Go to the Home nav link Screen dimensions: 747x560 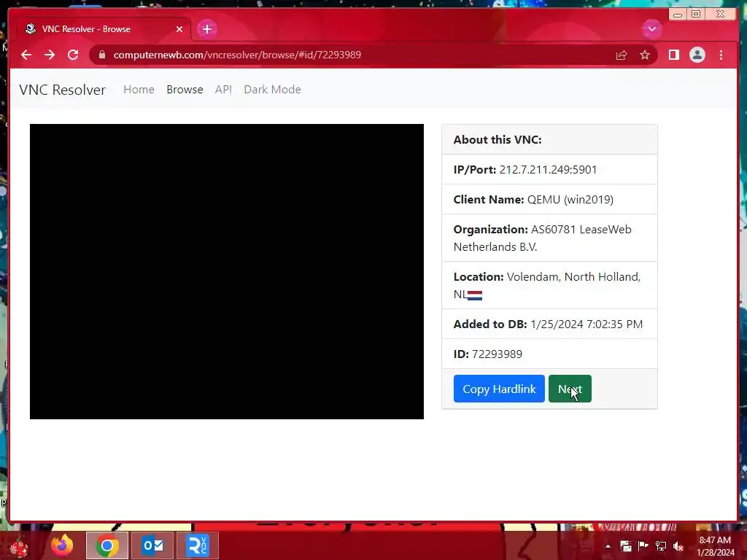click(x=139, y=90)
